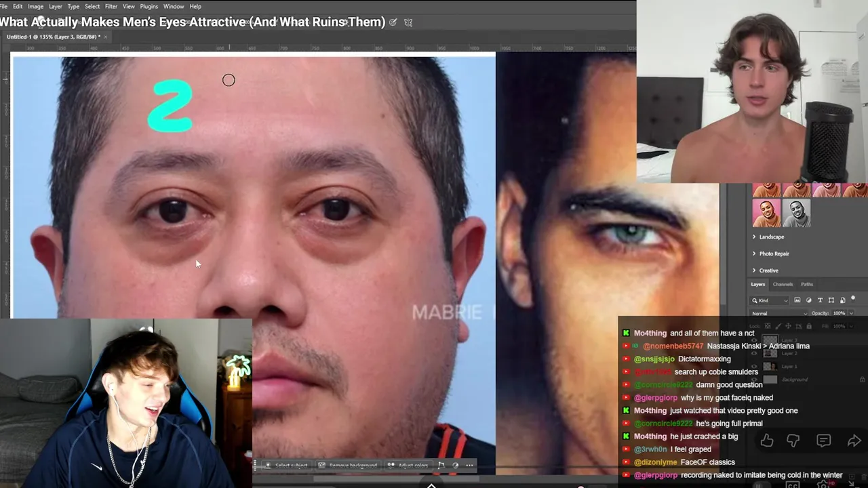Click the share arrow icon
Screen dimensions: 868x488
pyautogui.click(x=854, y=441)
